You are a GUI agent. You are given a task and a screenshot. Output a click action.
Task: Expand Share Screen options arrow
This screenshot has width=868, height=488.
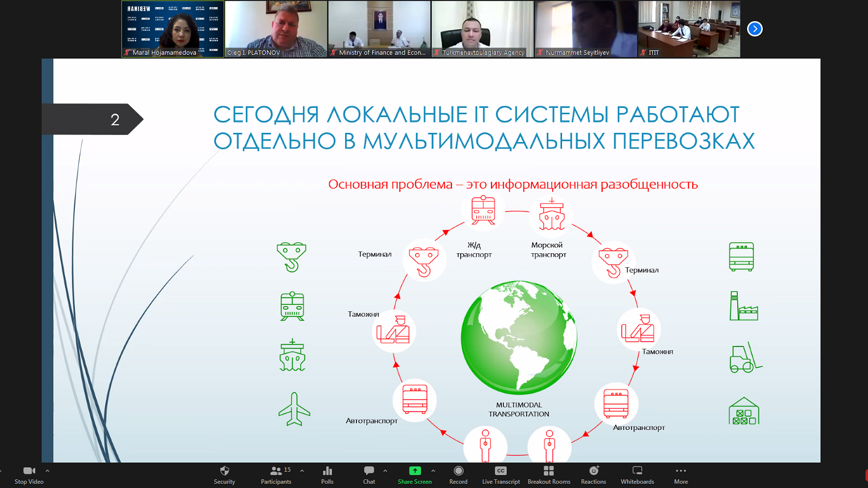[x=433, y=471]
